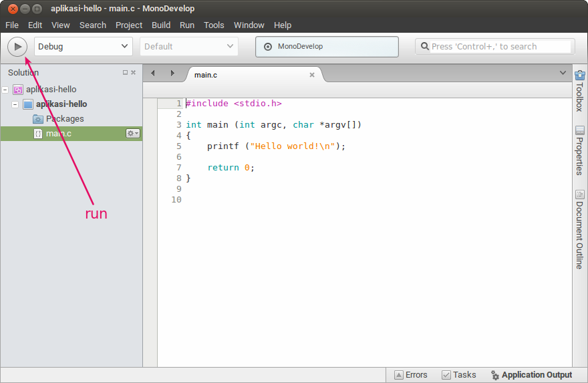Navigate forward with the right arrow
588x383 pixels.
(x=172, y=73)
